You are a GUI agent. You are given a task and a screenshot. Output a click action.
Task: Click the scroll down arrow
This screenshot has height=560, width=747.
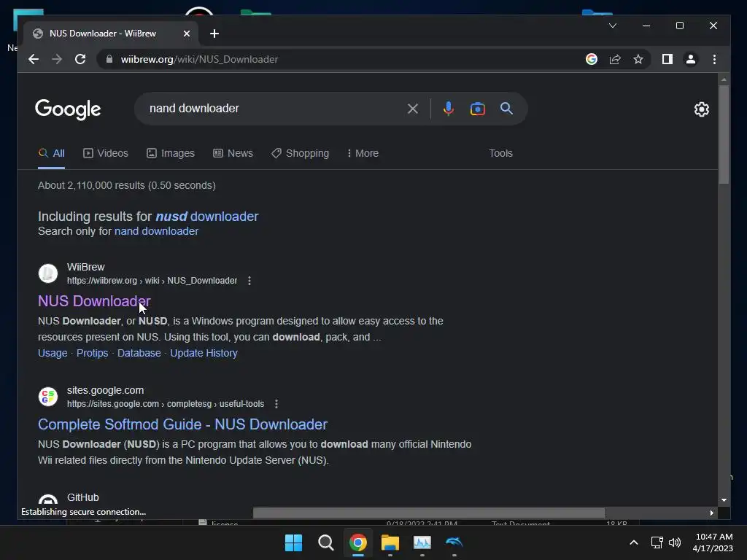[x=724, y=500]
